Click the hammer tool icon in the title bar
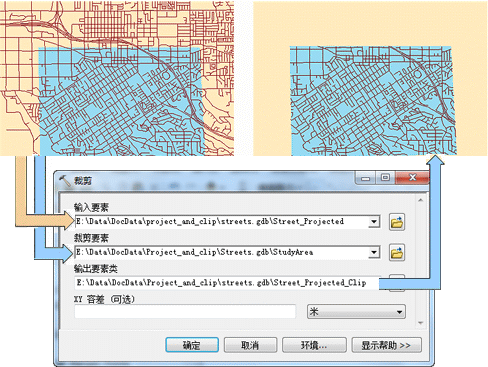488x367 pixels. coord(65,181)
